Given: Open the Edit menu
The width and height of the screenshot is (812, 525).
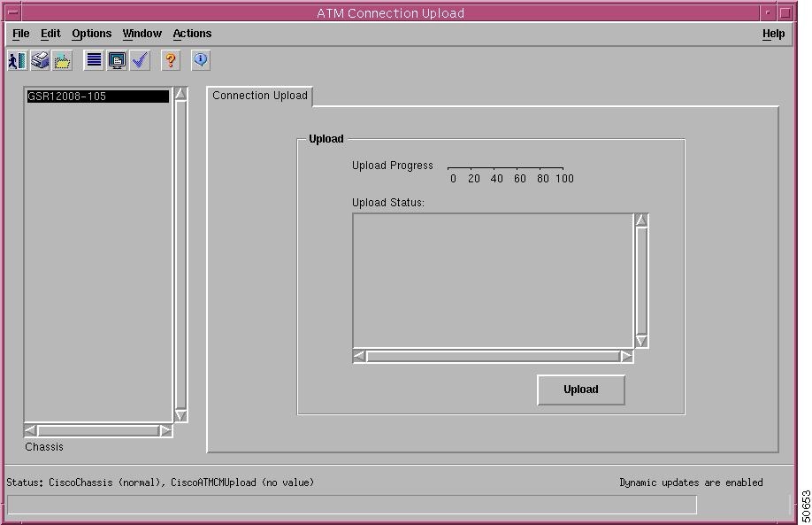Looking at the screenshot, I should click(50, 34).
